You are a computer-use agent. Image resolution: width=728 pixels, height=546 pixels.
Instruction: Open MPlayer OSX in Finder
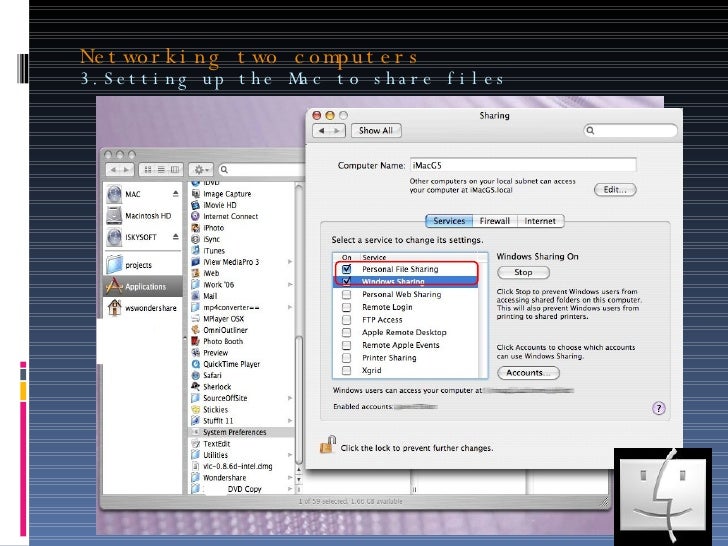(223, 318)
